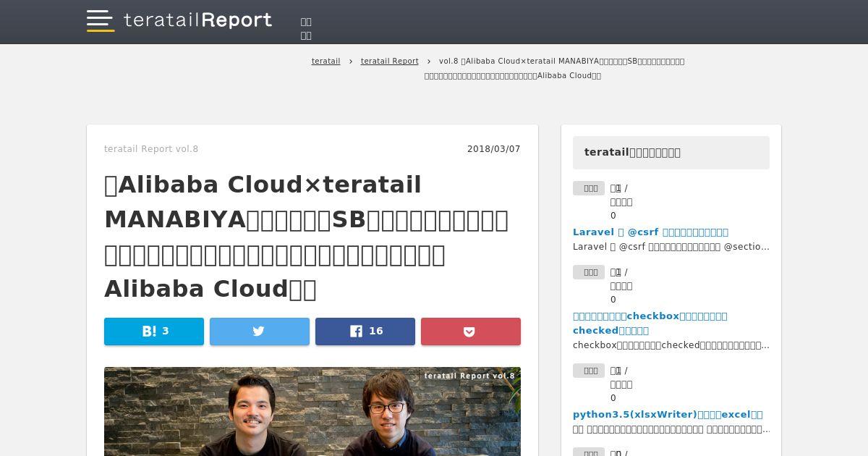Click the article title heading

(307, 237)
